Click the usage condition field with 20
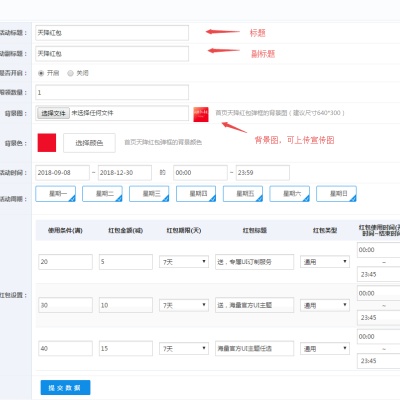This screenshot has width=400, height=400. (x=65, y=262)
